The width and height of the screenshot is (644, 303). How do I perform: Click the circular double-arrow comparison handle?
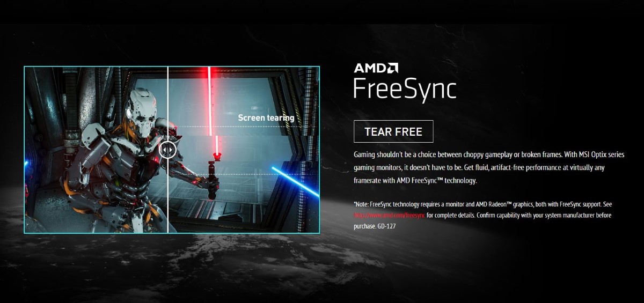168,149
